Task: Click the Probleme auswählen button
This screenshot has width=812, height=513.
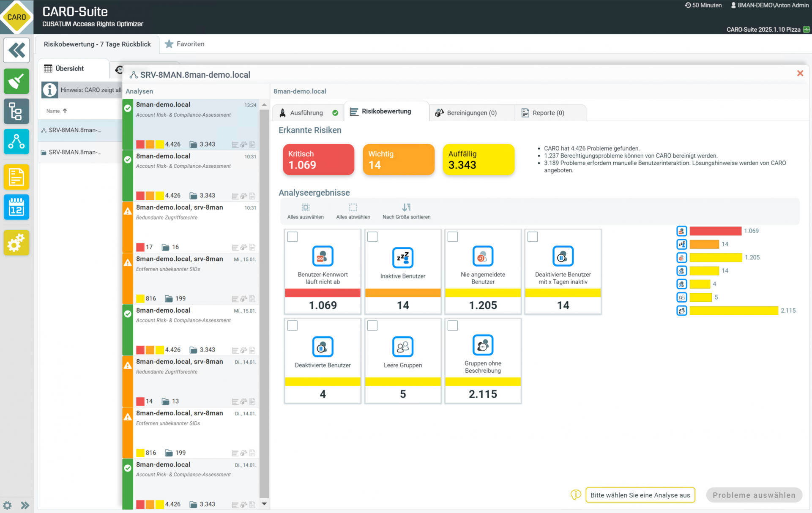Action: point(754,495)
